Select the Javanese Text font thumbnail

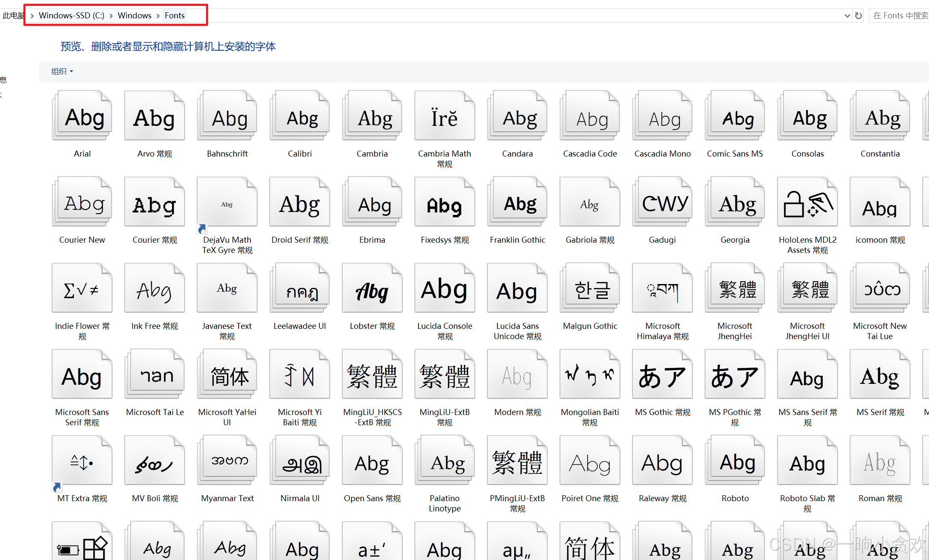[x=227, y=287]
